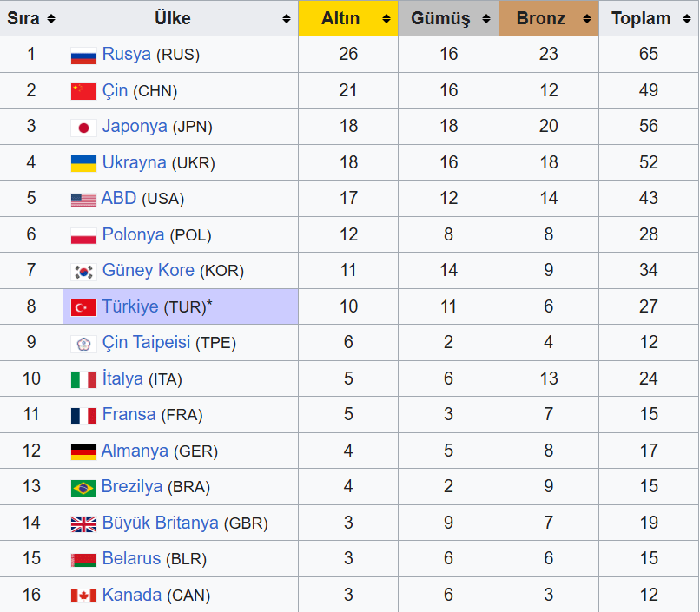Select Türkiye's total medals cell
The width and height of the screenshot is (700, 612).
(648, 306)
